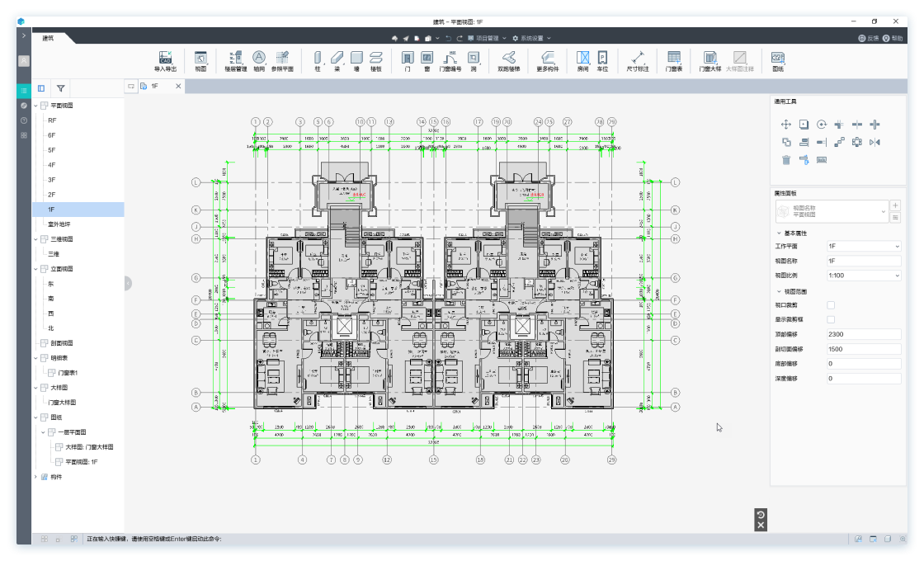Viewport: 924px width, 561px height.
Task: Click the 帮助 help button
Action: 893,38
